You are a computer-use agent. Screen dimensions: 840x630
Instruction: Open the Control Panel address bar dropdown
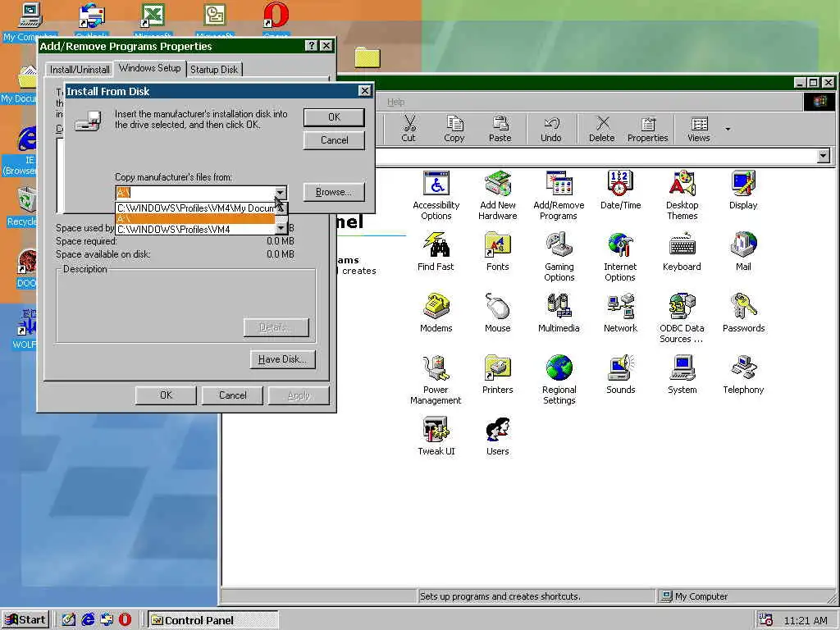824,156
